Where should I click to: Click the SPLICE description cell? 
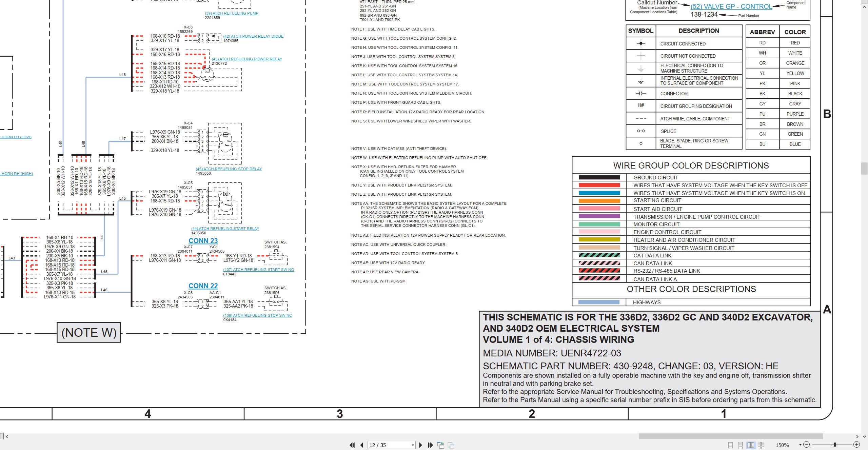pos(698,131)
